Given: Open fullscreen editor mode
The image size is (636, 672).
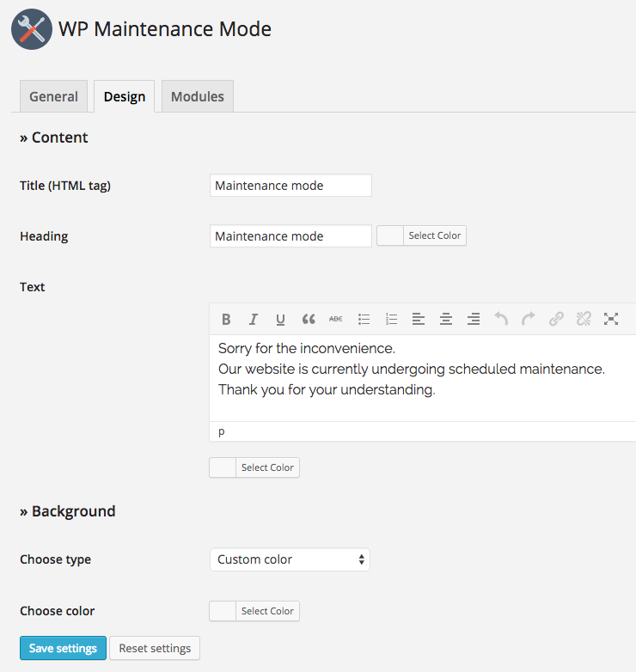Looking at the screenshot, I should tap(611, 319).
